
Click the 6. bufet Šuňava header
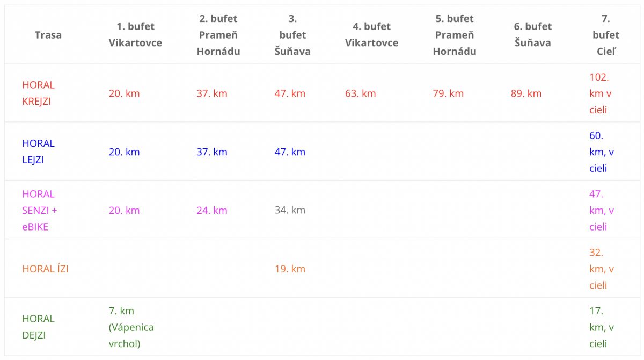coord(533,35)
